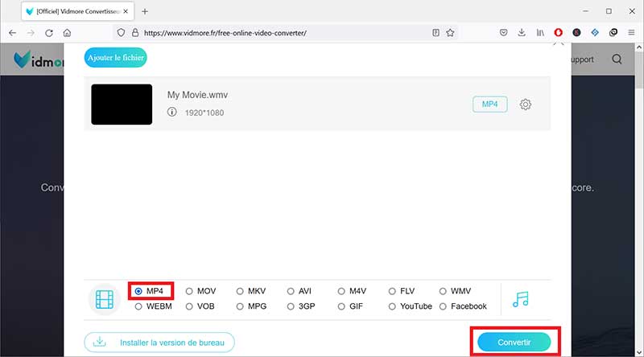Image resolution: width=644 pixels, height=357 pixels.
Task: Open the Firefox downloads icon
Action: tap(522, 33)
